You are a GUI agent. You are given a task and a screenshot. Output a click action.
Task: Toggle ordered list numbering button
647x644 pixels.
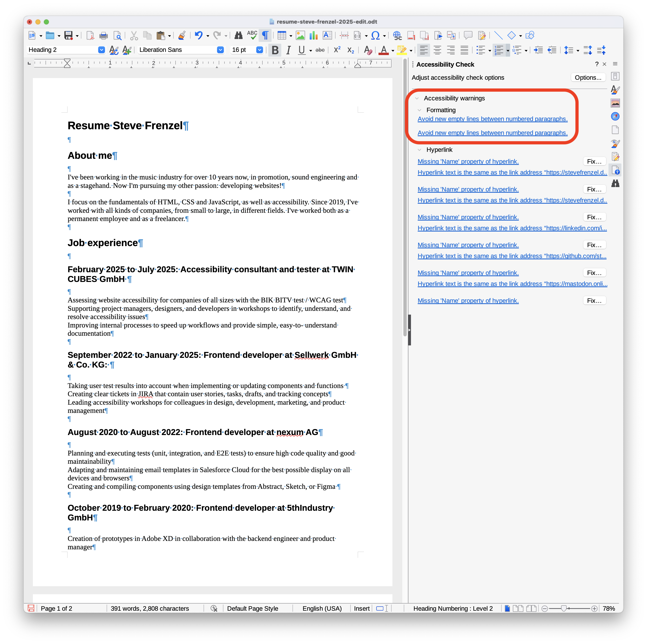click(499, 50)
